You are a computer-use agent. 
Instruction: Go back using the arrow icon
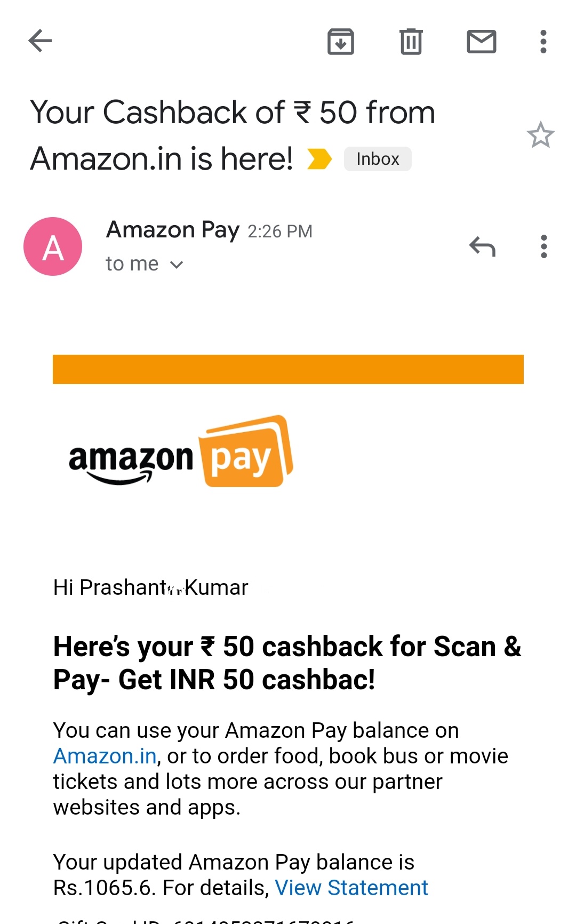pos(40,41)
